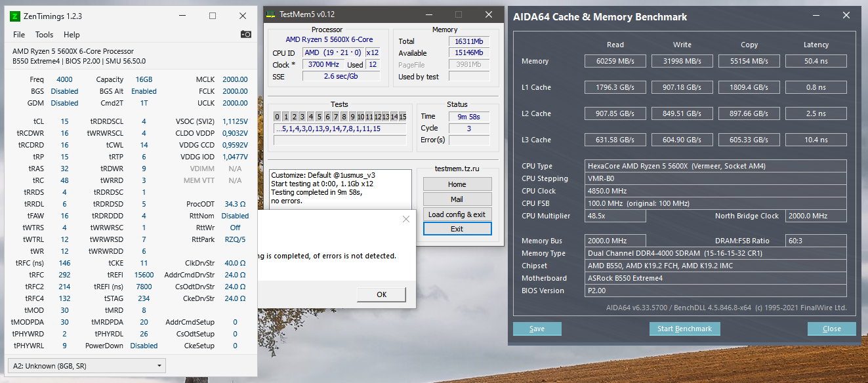Click the CPU Stepping field VMR-B0

[716, 178]
